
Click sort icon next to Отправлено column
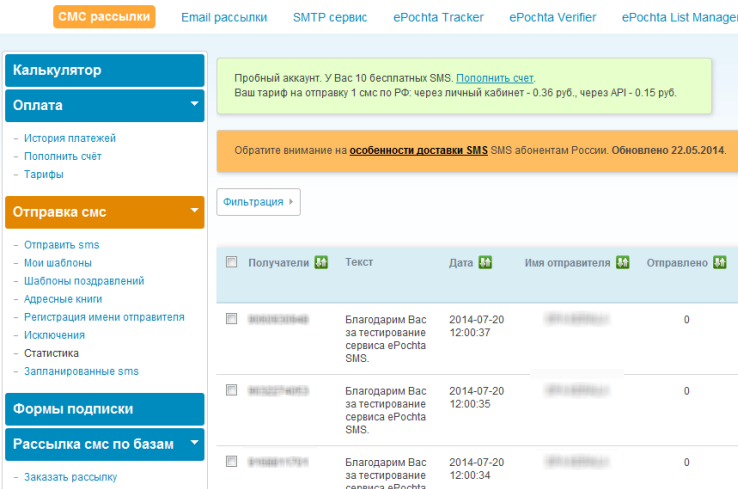click(719, 262)
